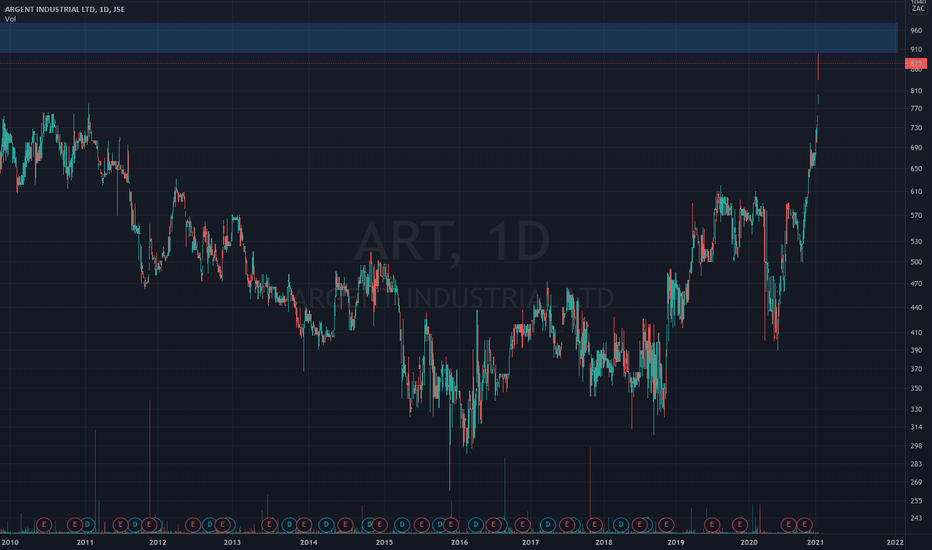Click the 910 price axis label
The image size is (932, 550).
point(916,49)
